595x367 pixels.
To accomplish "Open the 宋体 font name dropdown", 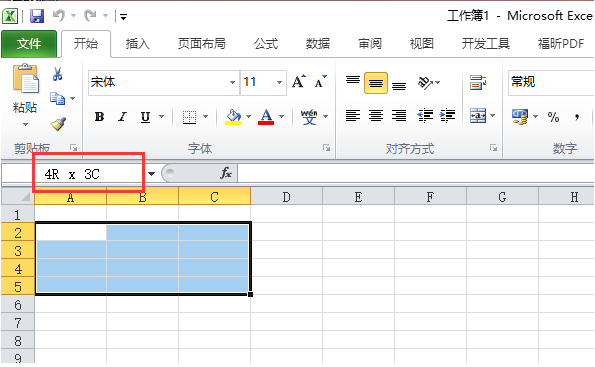I will (x=232, y=82).
